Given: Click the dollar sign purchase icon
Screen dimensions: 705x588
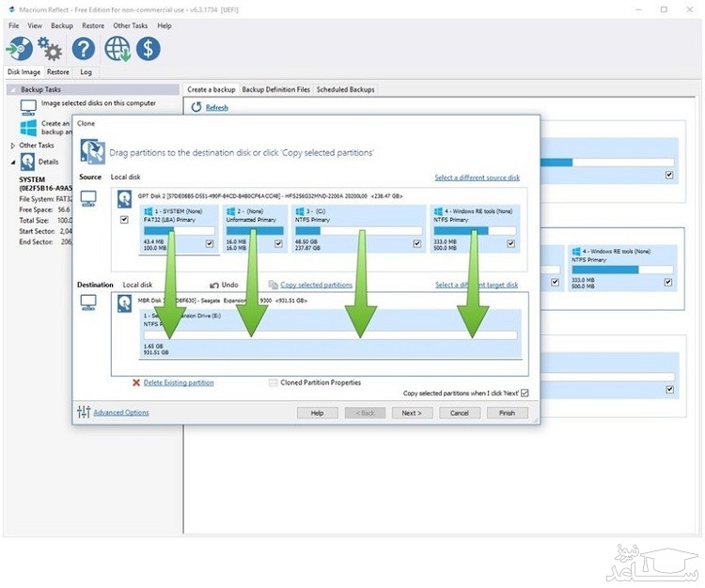Looking at the screenshot, I should pos(148,48).
